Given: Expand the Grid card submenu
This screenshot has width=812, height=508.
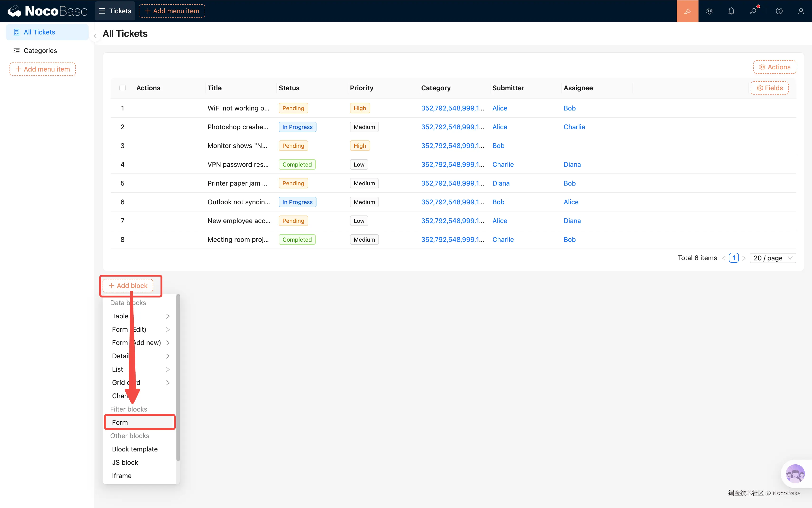Looking at the screenshot, I should pyautogui.click(x=140, y=383).
